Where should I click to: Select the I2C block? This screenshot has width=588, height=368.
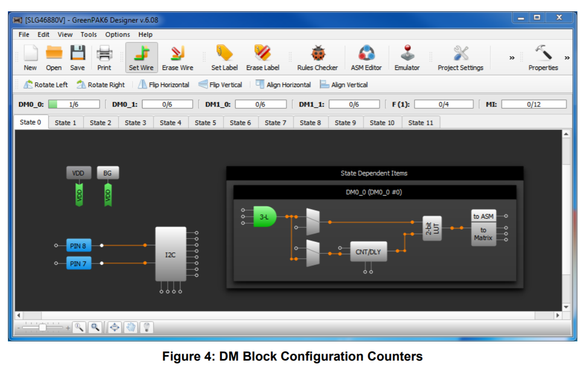point(171,254)
